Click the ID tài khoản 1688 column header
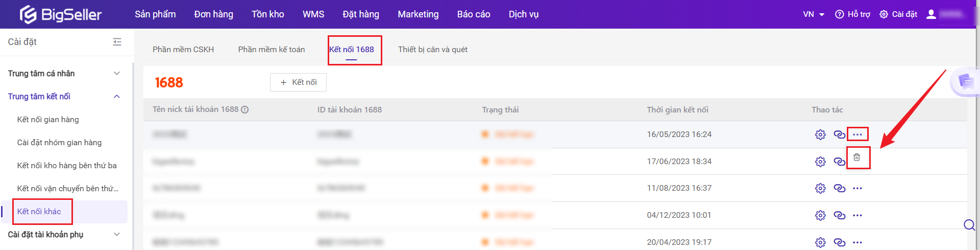Viewport: 980px width, 250px height. click(x=349, y=110)
